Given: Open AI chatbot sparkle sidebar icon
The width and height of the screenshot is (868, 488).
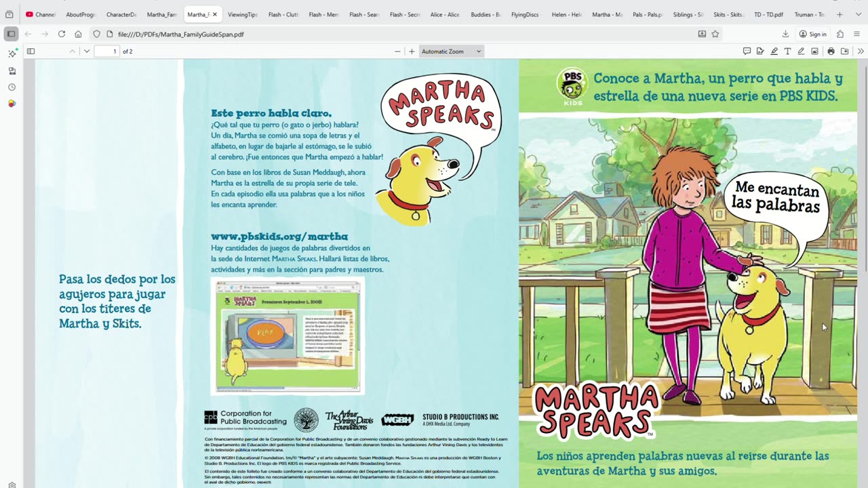Looking at the screenshot, I should click(12, 54).
